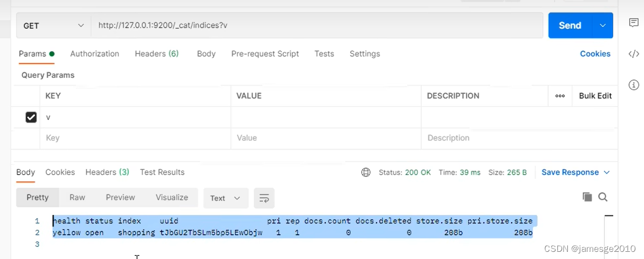Click the 'yellow' health value in response
The width and height of the screenshot is (644, 259).
[x=67, y=233]
